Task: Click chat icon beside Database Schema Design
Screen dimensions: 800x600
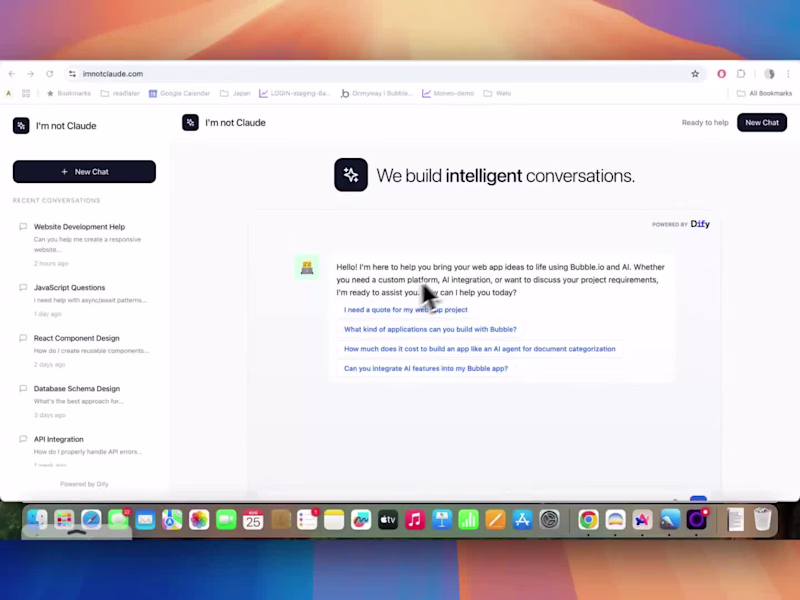Action: click(x=23, y=388)
